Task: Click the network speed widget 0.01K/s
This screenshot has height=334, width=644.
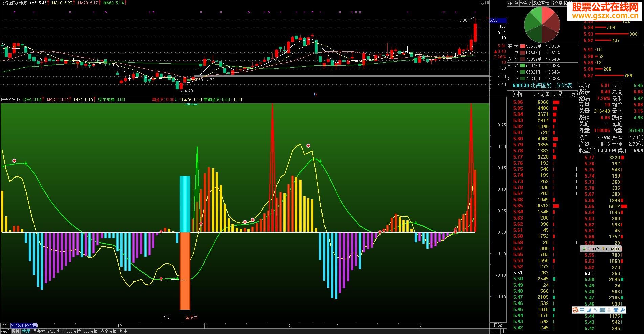Action: pyautogui.click(x=601, y=249)
